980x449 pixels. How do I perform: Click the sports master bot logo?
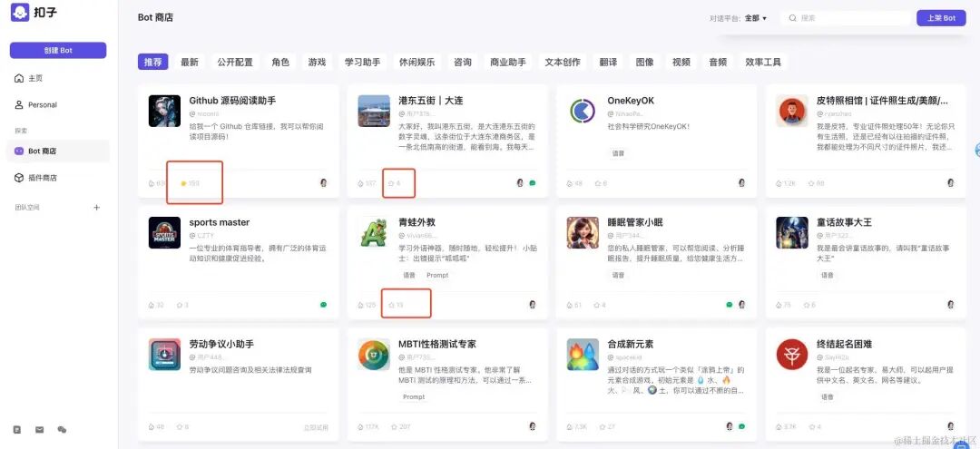[x=164, y=233]
